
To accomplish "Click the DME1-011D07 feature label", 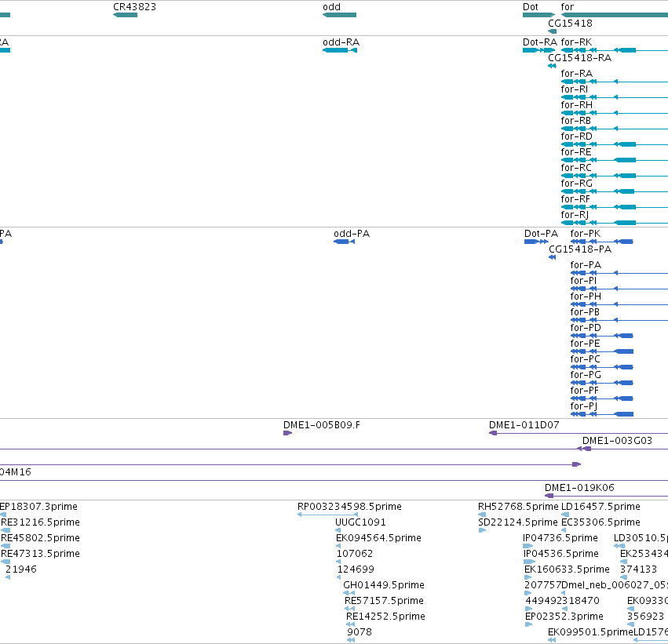I will click(x=524, y=425).
